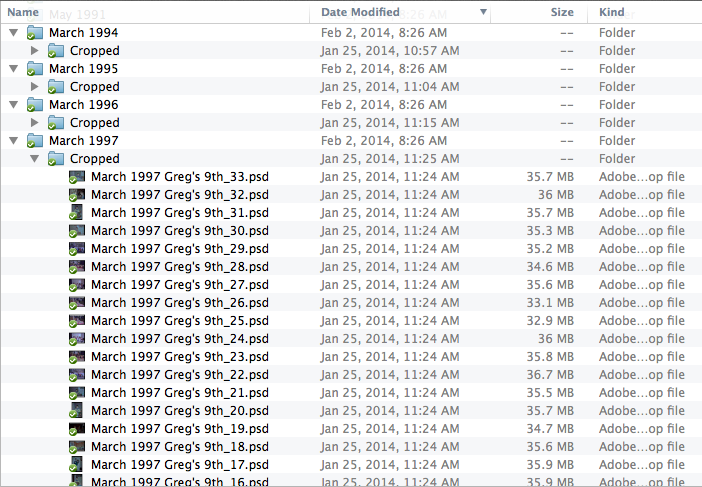Screen dimensions: 702x487
Task: Collapse the March 1995 folder disclosure triangle
Action: pyautogui.click(x=13, y=69)
